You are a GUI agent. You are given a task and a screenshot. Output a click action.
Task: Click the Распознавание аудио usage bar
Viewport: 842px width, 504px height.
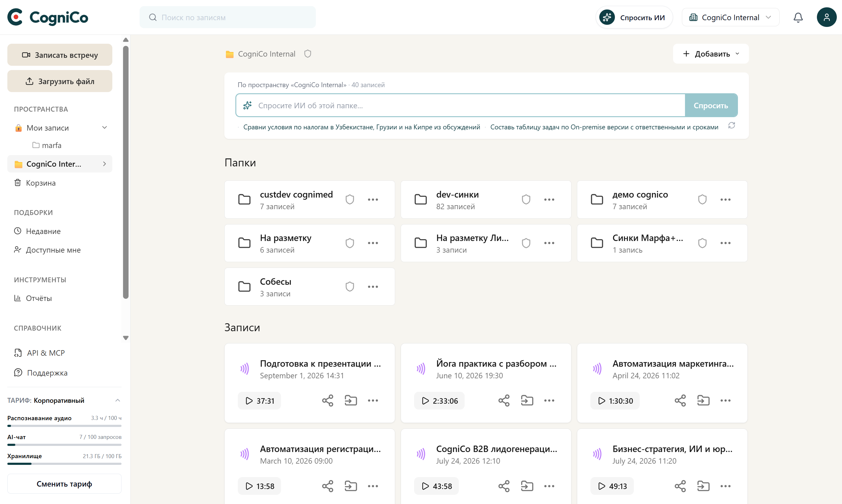64,425
